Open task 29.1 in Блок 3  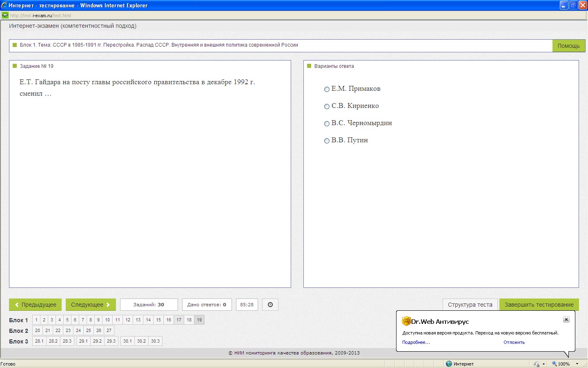[83, 341]
